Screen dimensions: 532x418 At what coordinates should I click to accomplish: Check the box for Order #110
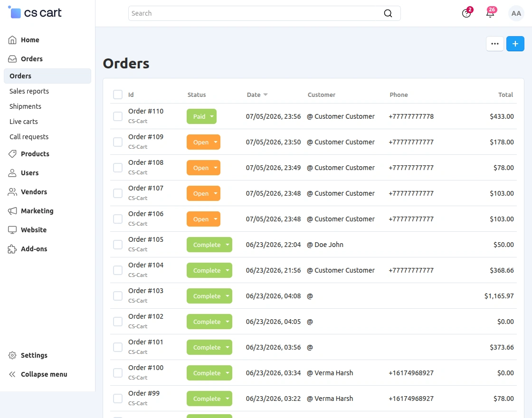[118, 116]
